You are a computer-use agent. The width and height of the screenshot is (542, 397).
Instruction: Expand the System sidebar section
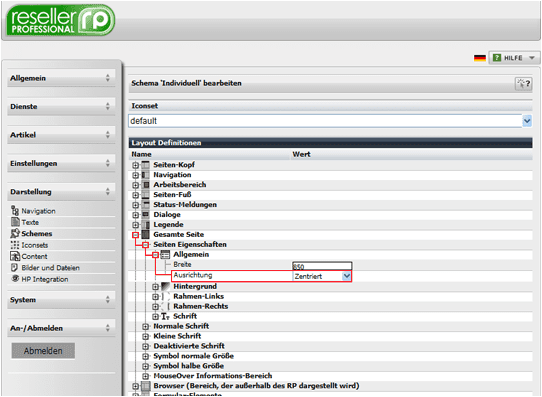[61, 300]
